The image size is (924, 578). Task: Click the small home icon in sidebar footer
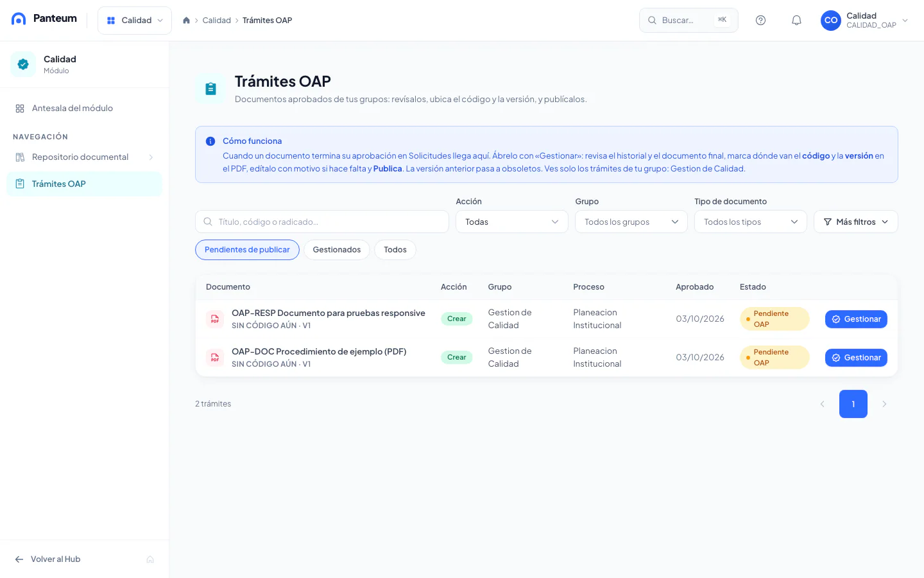click(150, 559)
